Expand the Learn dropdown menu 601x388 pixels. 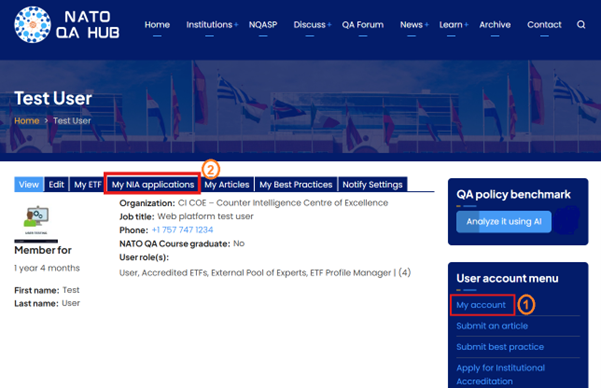point(453,25)
